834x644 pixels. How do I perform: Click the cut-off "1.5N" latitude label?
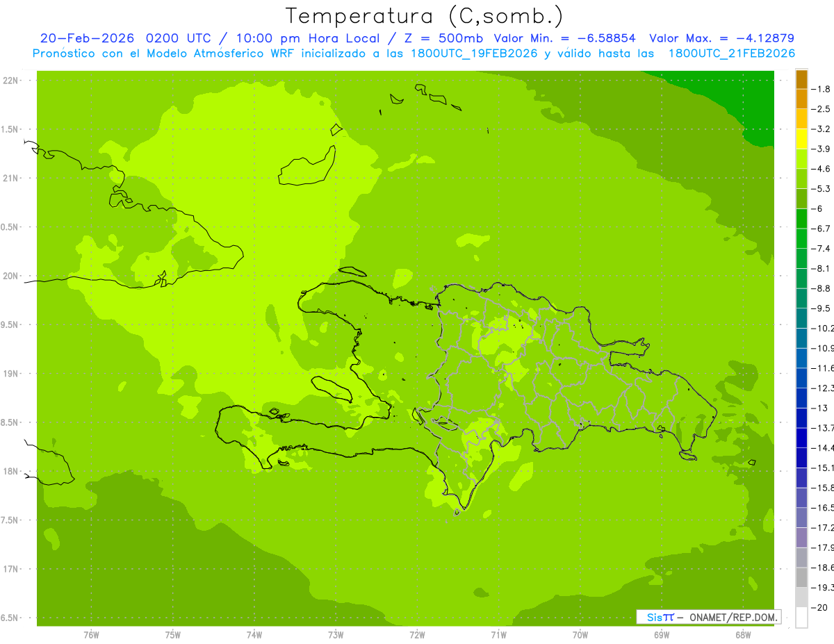(x=10, y=129)
